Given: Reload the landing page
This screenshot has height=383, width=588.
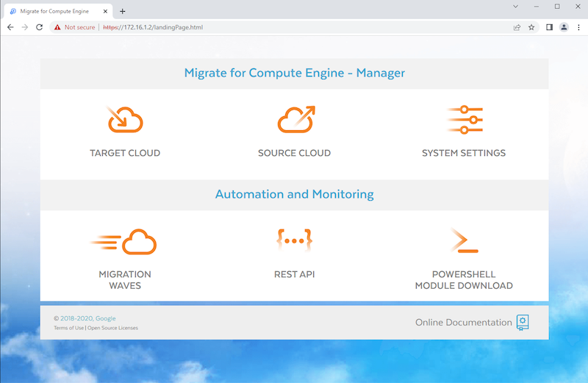Looking at the screenshot, I should (x=39, y=27).
